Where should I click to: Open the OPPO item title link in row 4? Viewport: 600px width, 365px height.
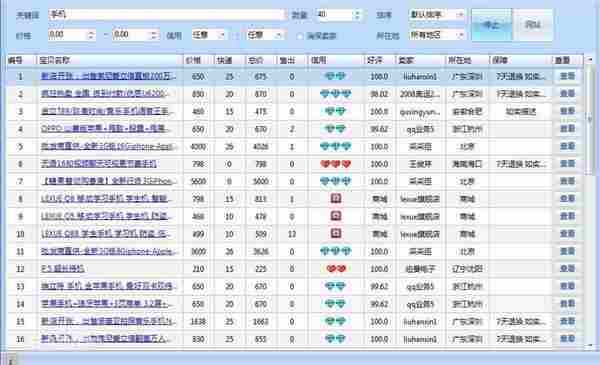[x=105, y=129]
